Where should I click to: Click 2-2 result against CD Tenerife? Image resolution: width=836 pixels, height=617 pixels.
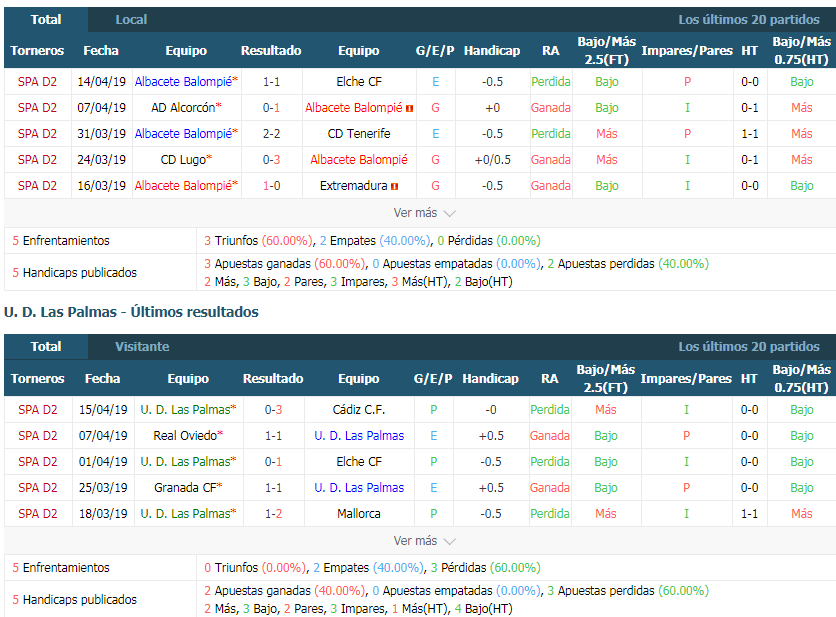coord(271,133)
